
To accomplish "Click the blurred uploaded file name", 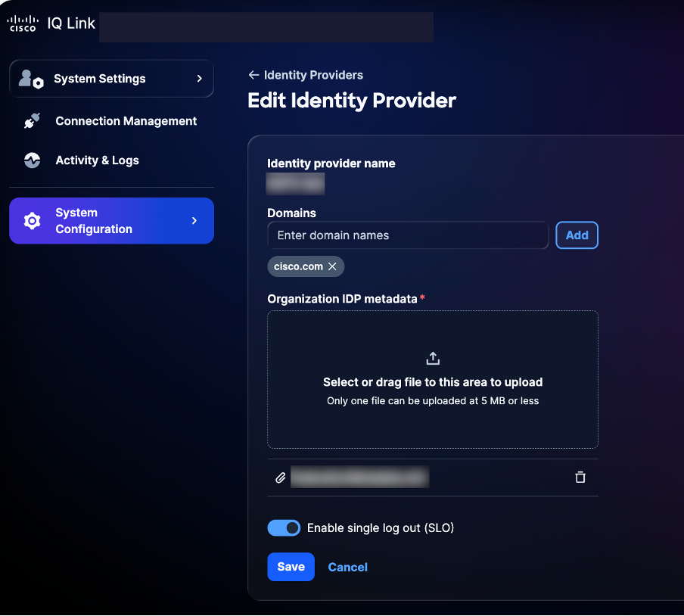I will click(360, 477).
